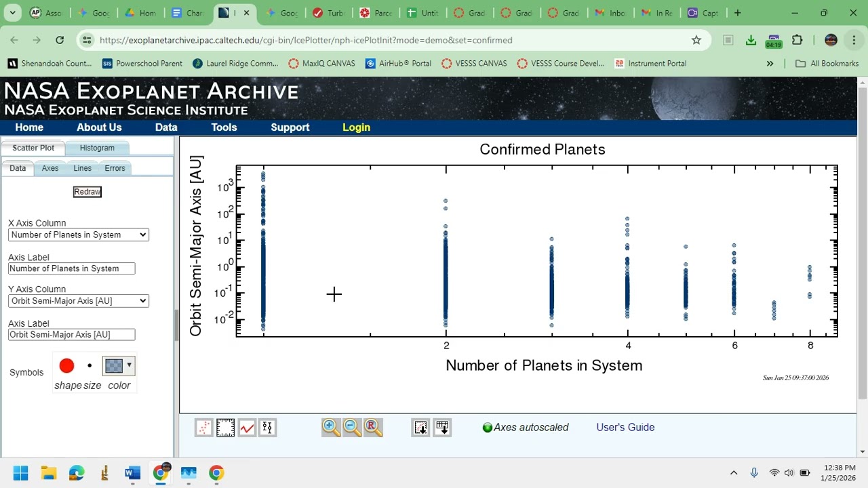This screenshot has height=488, width=868.
Task: Go back to previous page
Action: [14, 40]
